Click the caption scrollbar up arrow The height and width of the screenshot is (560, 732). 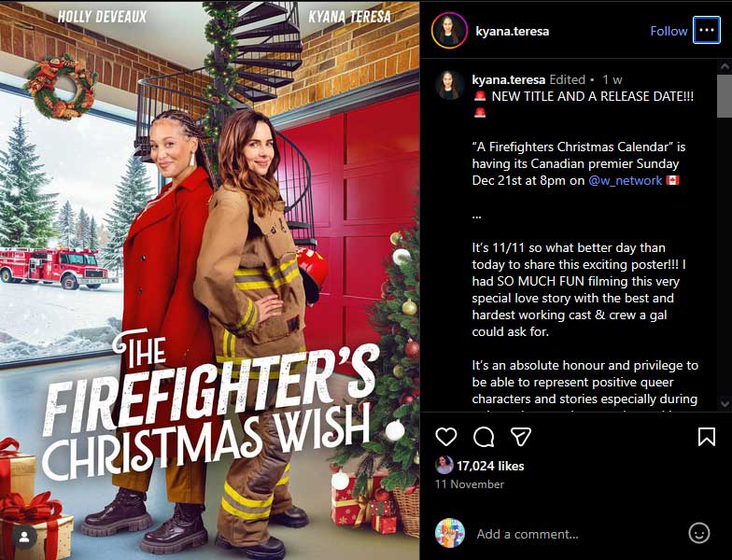pos(725,66)
